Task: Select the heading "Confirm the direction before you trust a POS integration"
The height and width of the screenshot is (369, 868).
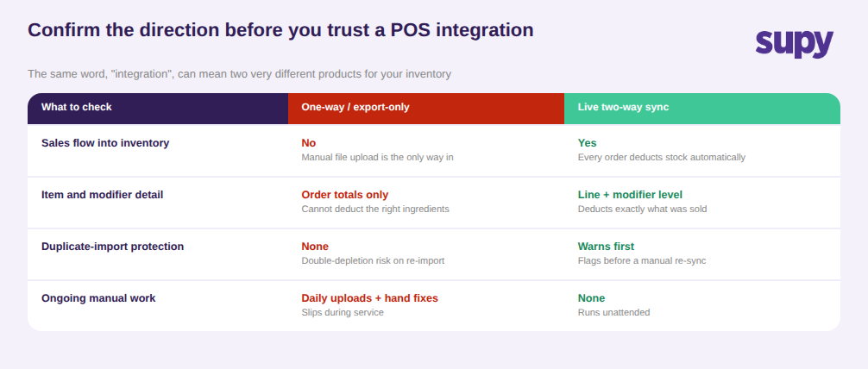Action: click(x=280, y=30)
